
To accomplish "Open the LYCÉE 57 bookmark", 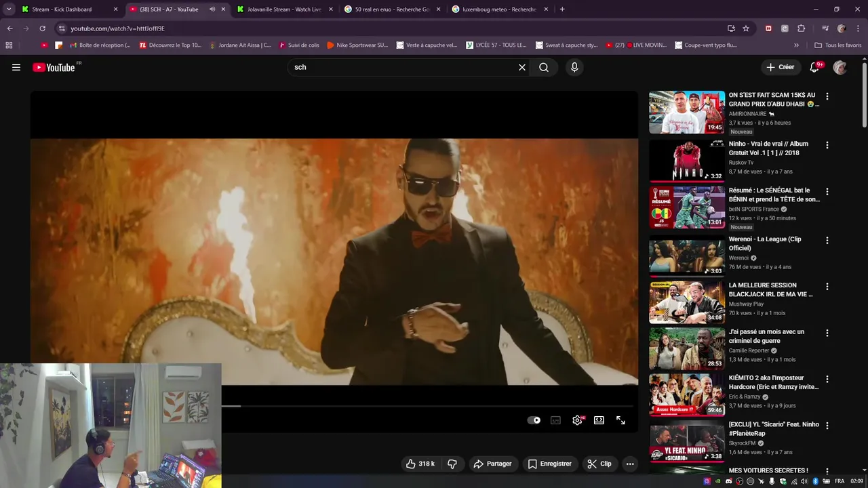I will coord(496,45).
